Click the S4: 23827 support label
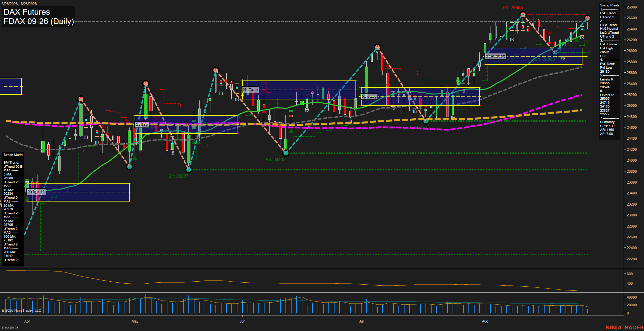Image resolution: width=644 pixels, height=331 pixels. pyautogui.click(x=178, y=176)
